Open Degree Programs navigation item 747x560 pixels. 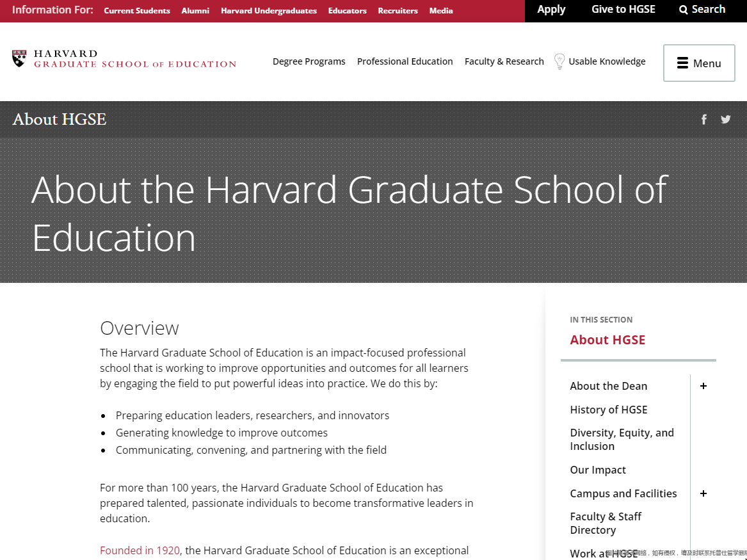309,61
